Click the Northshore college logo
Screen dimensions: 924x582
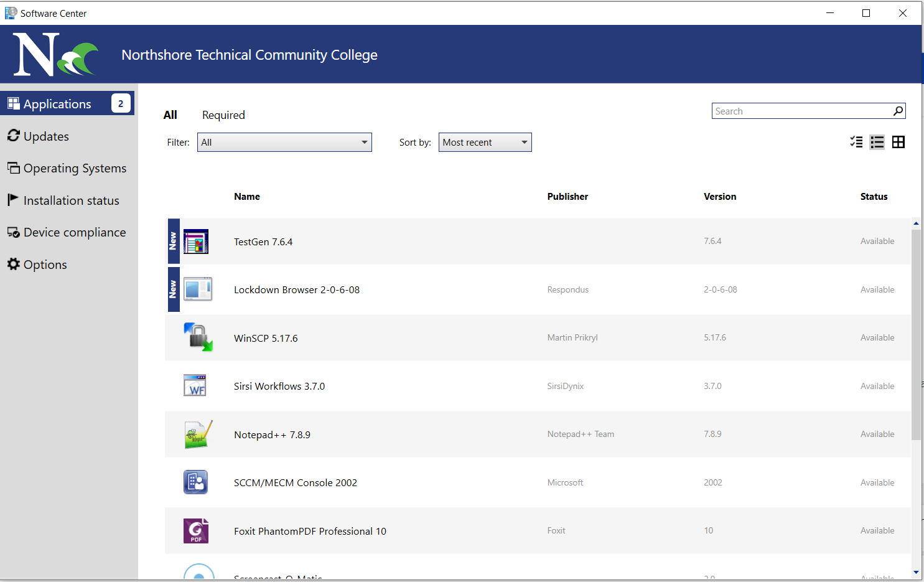tap(56, 55)
